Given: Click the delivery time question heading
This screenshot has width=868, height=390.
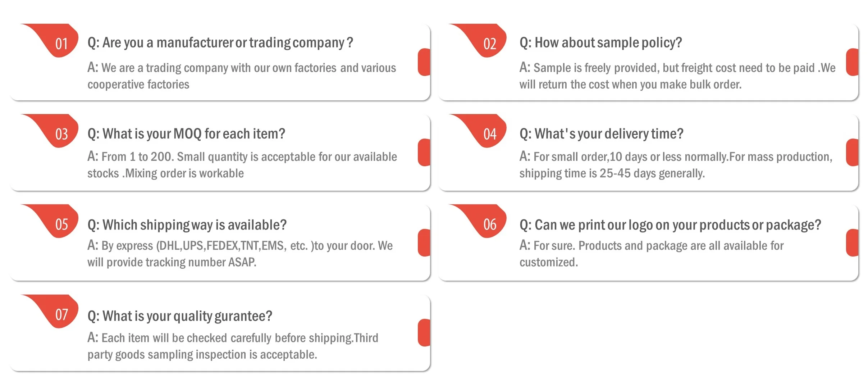Looking at the screenshot, I should [x=601, y=134].
